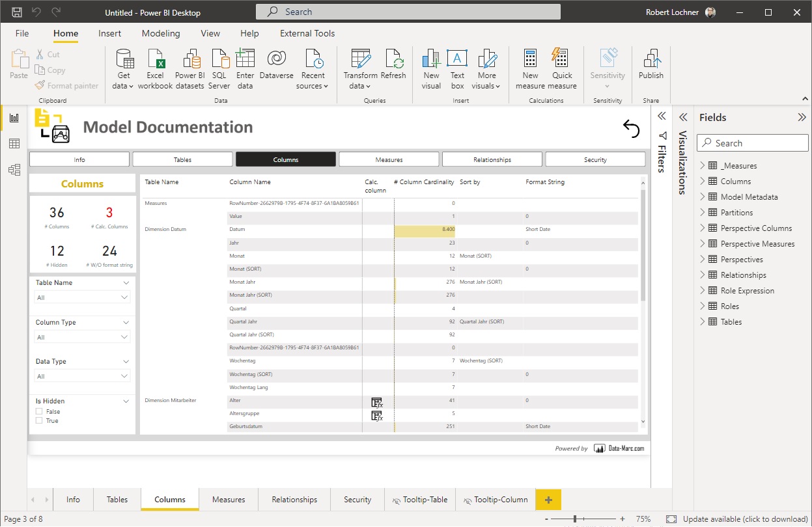Click the Format painter icon

coord(40,85)
